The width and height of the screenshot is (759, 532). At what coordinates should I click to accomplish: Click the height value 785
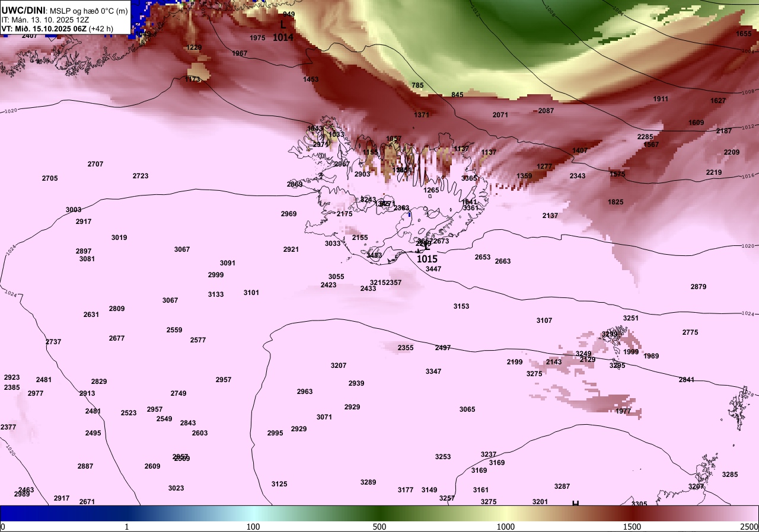coord(417,85)
